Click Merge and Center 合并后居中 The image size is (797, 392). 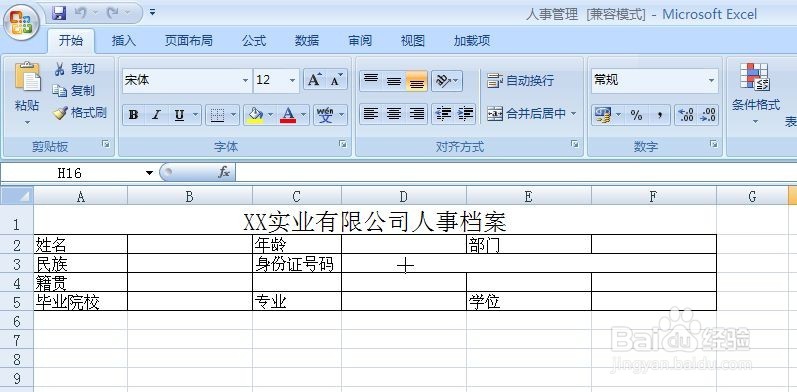pyautogui.click(x=526, y=114)
